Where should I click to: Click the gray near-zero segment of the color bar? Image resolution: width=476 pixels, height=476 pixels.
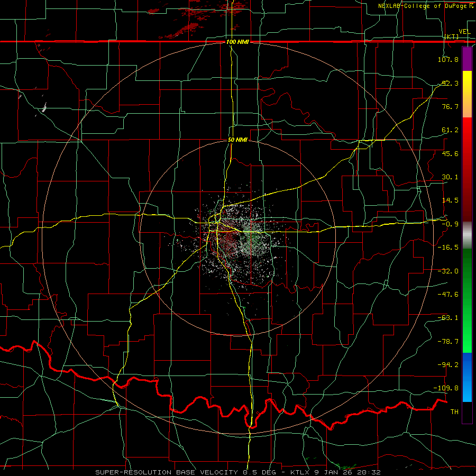pos(467,235)
